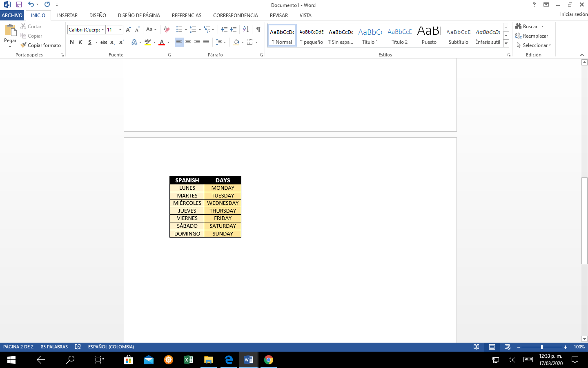Activate Copiar formato painter

pyautogui.click(x=40, y=45)
